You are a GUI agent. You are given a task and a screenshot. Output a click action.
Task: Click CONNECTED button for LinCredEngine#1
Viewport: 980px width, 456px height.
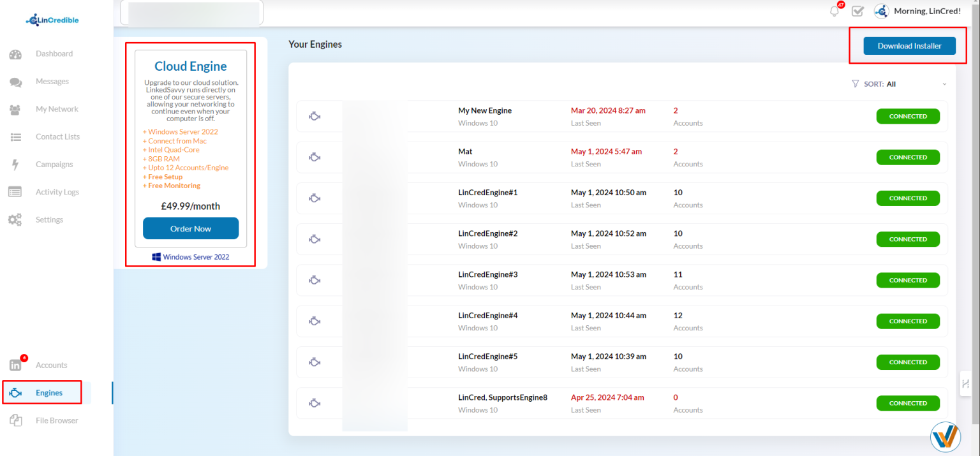(908, 198)
